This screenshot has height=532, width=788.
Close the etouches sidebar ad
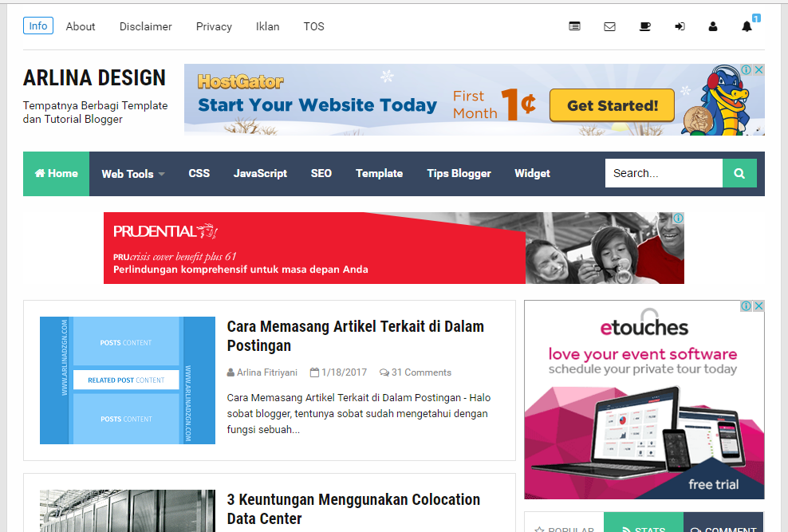[x=758, y=305]
